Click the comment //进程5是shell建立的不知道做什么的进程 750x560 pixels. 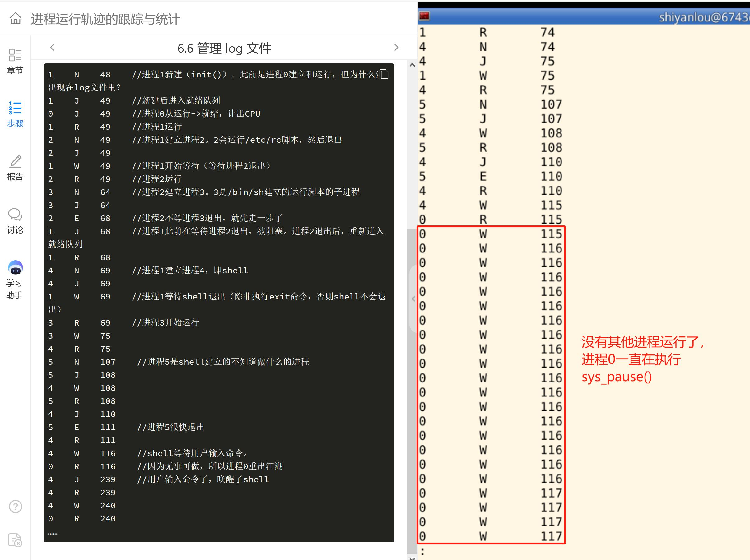tap(223, 362)
